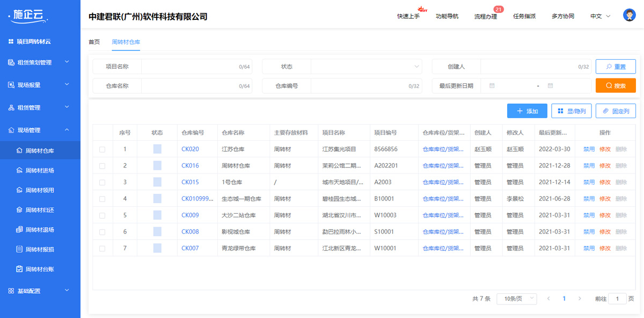Focus the 项目名称 input field

click(196, 67)
